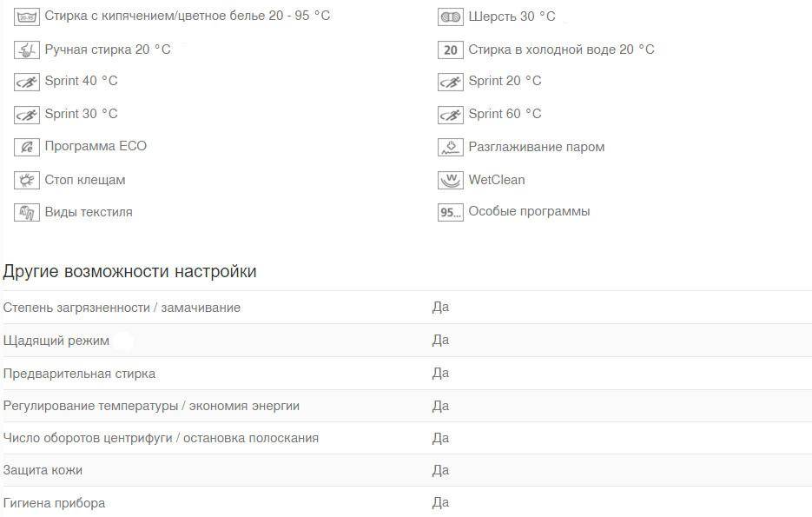Screen dimensions: 812x517
Task: Click the Другие возможности настройки heading
Action: [x=130, y=271]
